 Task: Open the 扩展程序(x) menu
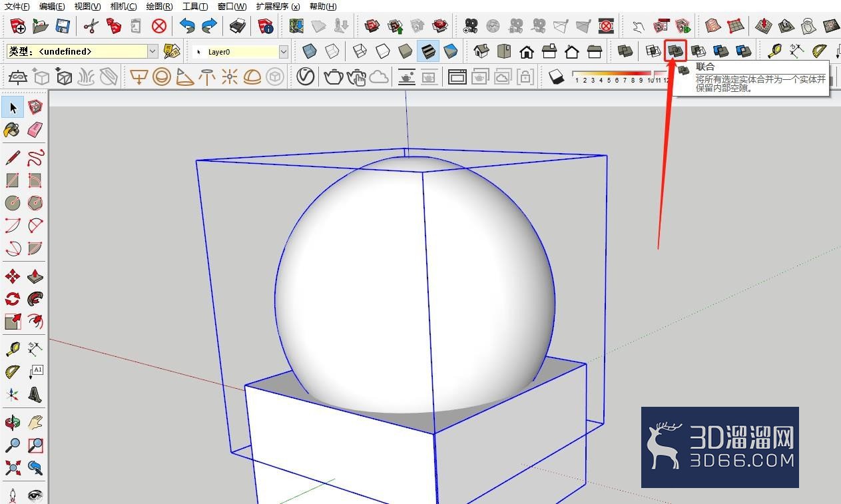click(x=278, y=6)
